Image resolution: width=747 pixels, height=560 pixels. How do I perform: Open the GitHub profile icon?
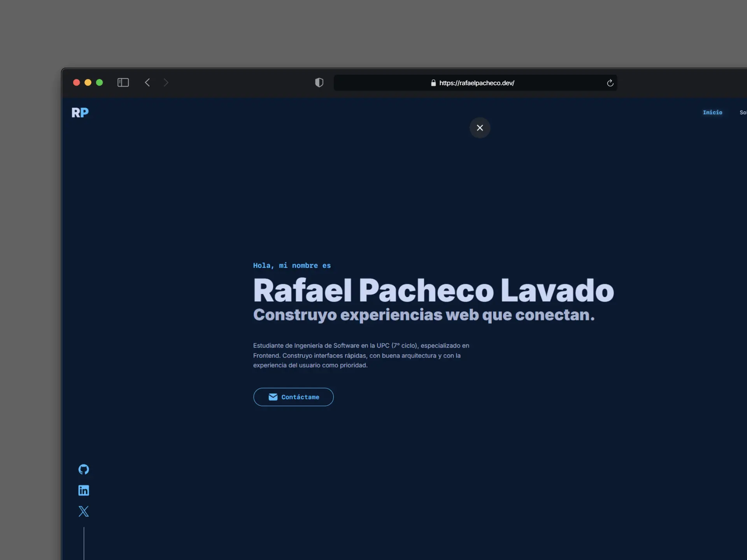coord(83,469)
